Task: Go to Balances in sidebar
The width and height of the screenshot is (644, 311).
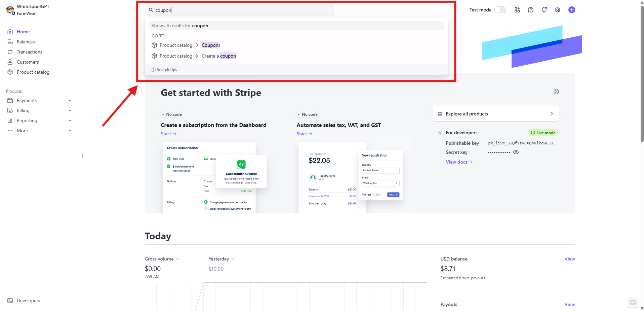Action: [x=26, y=42]
